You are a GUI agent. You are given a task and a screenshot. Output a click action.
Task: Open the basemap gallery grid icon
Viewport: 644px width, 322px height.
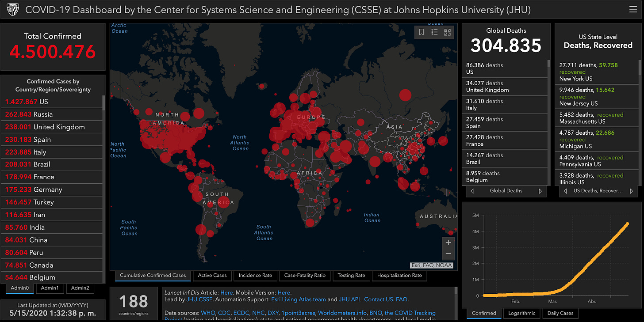pos(447,32)
